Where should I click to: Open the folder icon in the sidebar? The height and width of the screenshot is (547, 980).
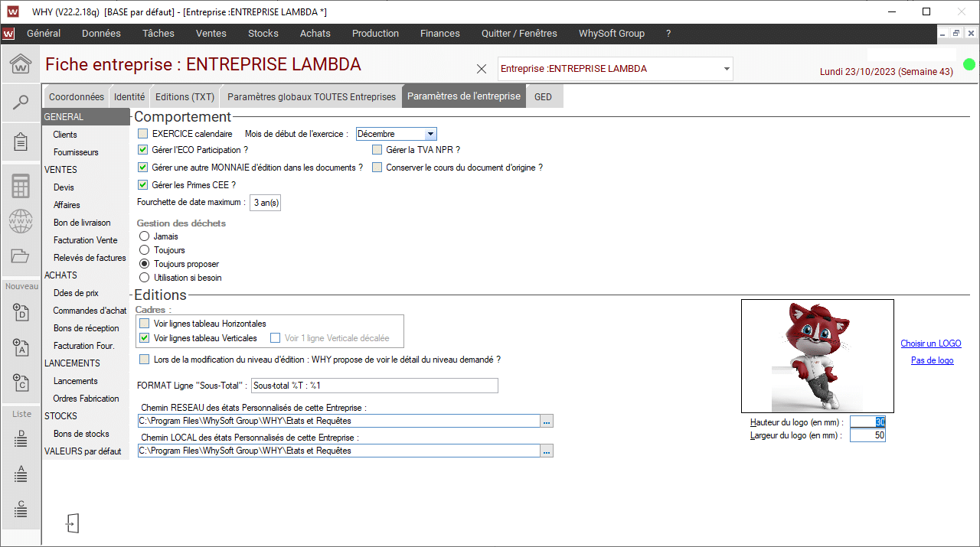click(20, 256)
